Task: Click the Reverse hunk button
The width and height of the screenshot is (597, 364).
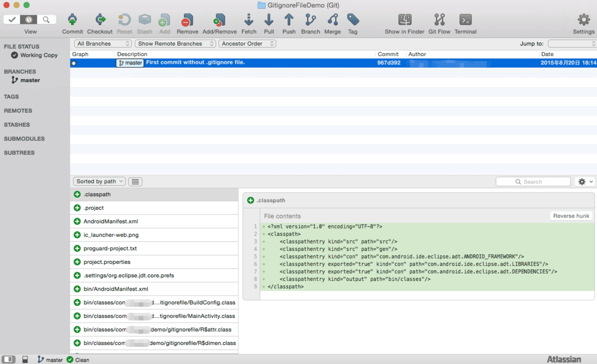Action: [571, 216]
